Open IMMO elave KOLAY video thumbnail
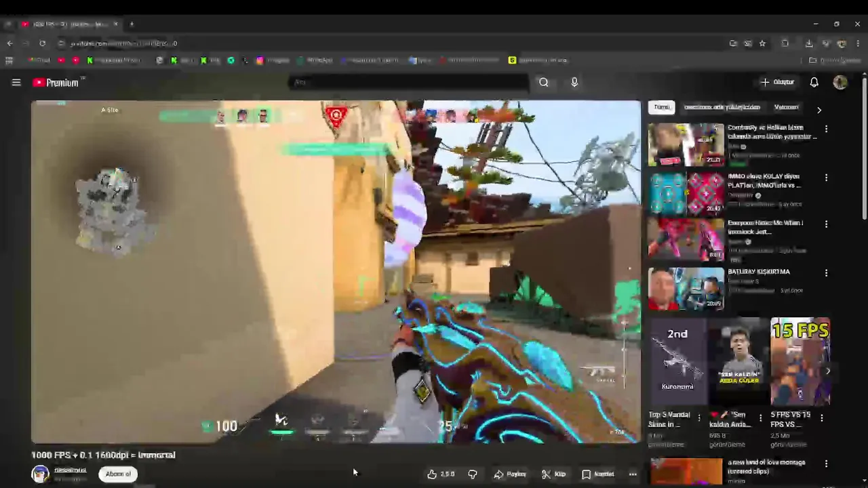868x488 pixels. pyautogui.click(x=686, y=193)
